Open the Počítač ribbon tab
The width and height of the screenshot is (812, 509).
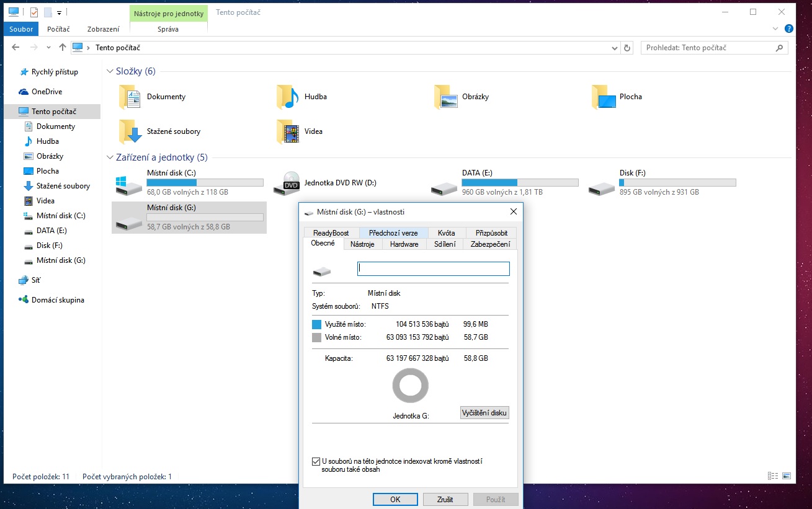59,29
